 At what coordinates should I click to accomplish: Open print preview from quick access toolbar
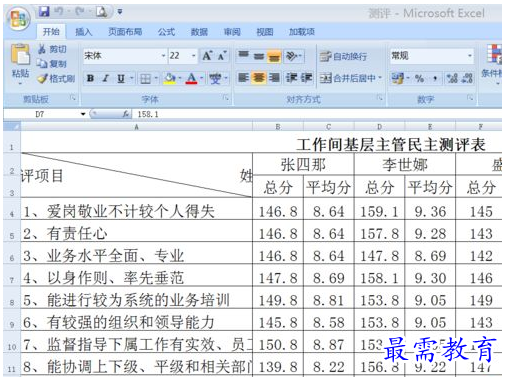pos(101,12)
